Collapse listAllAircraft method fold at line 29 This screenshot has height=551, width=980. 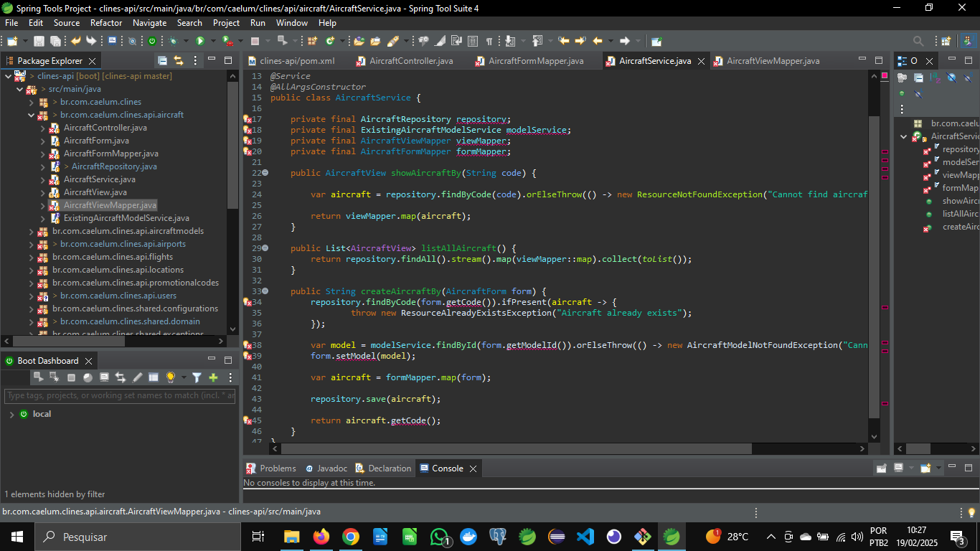click(x=265, y=248)
